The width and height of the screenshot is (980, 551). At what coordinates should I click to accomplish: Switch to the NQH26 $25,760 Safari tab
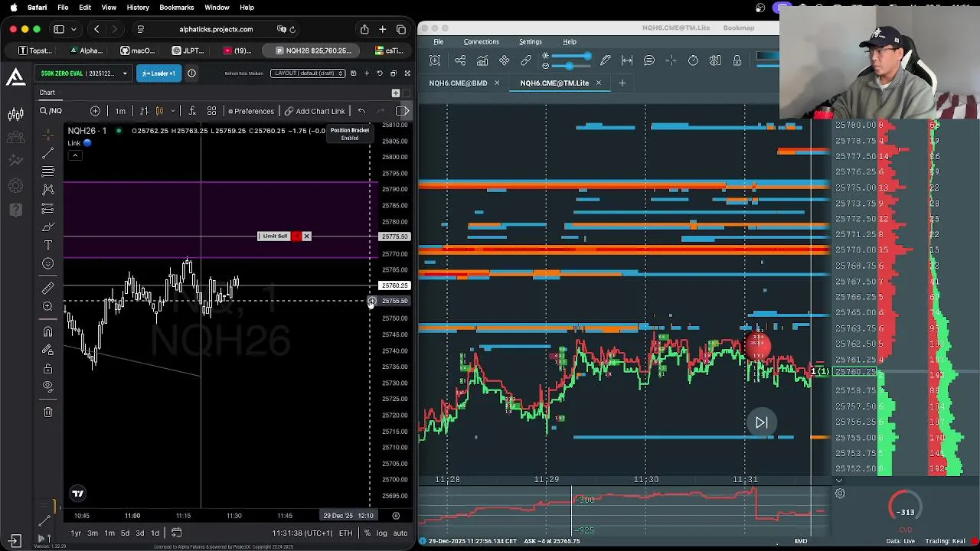coord(312,51)
